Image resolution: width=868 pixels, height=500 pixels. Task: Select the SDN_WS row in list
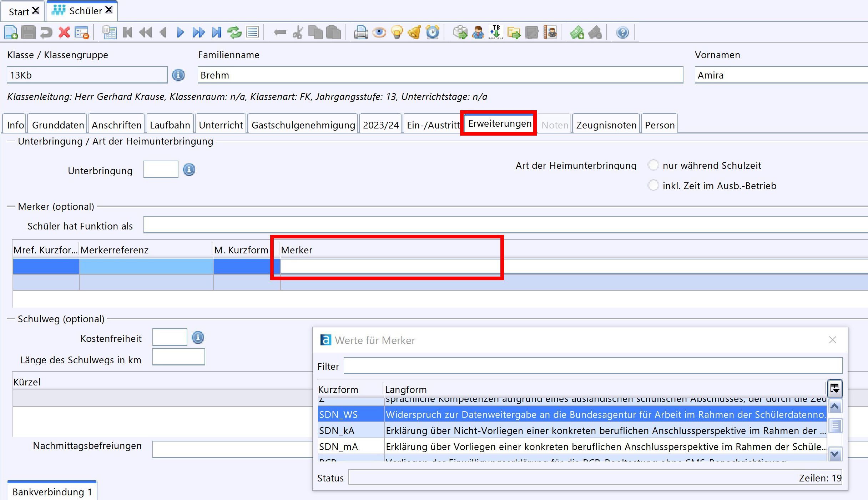(x=572, y=414)
